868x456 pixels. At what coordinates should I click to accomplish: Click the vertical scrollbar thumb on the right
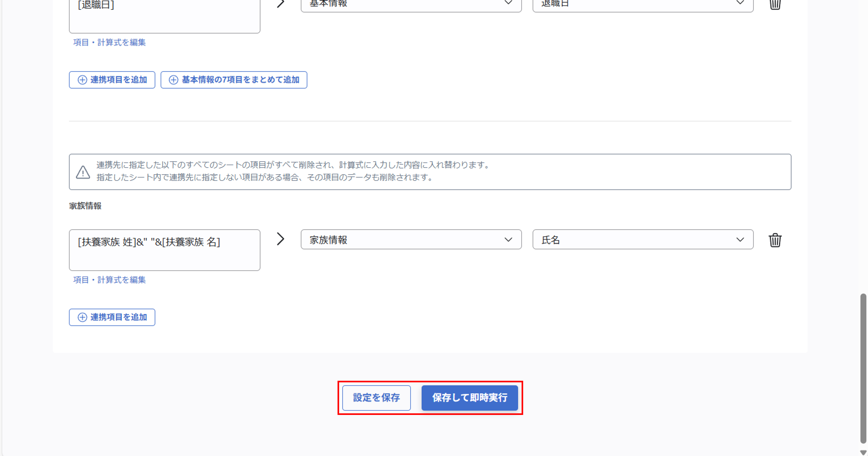pyautogui.click(x=863, y=368)
